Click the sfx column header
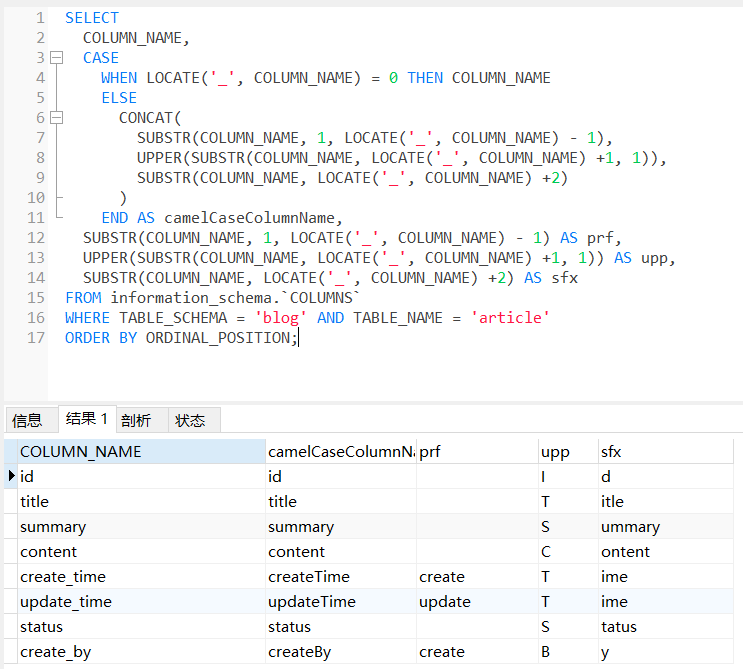The width and height of the screenshot is (743, 669). (666, 452)
